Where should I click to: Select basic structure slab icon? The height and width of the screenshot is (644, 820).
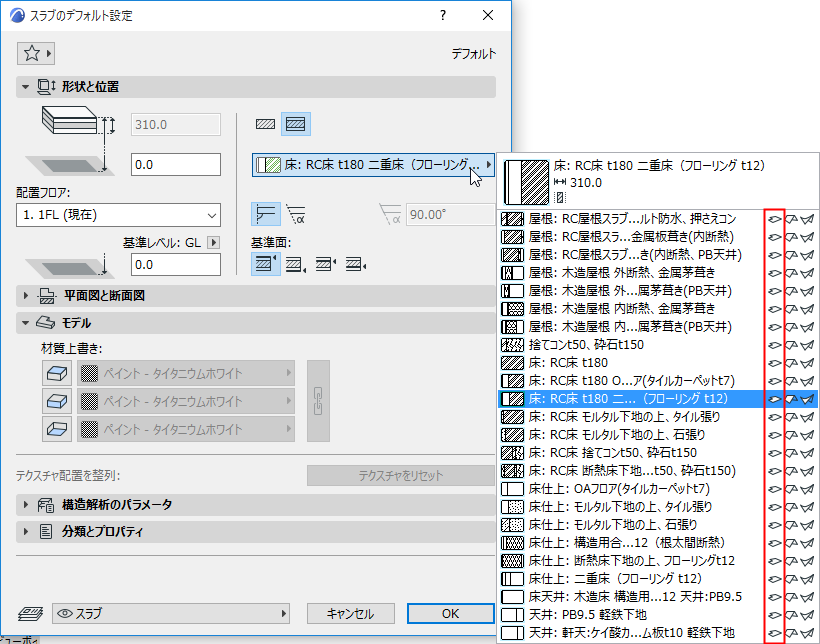point(265,125)
